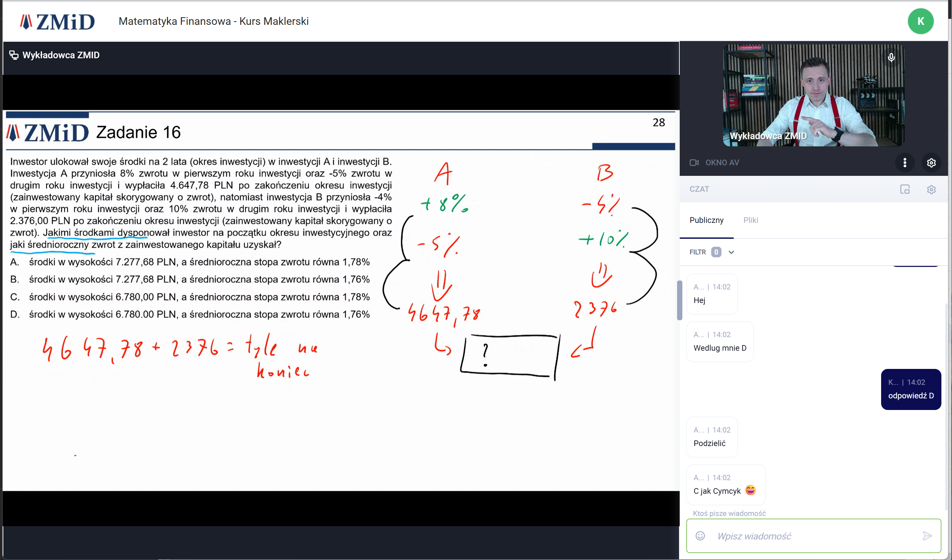
Task: Pop out the chat panel icon
Action: click(905, 189)
